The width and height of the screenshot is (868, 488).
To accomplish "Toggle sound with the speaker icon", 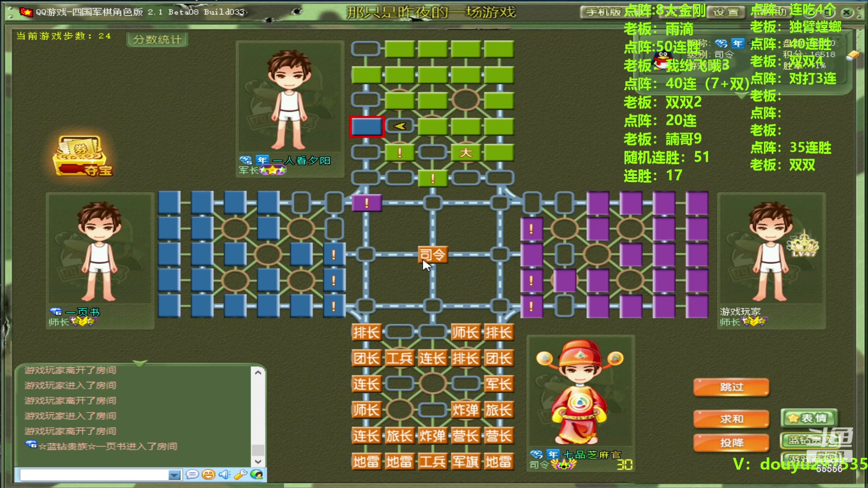I will click(x=224, y=474).
